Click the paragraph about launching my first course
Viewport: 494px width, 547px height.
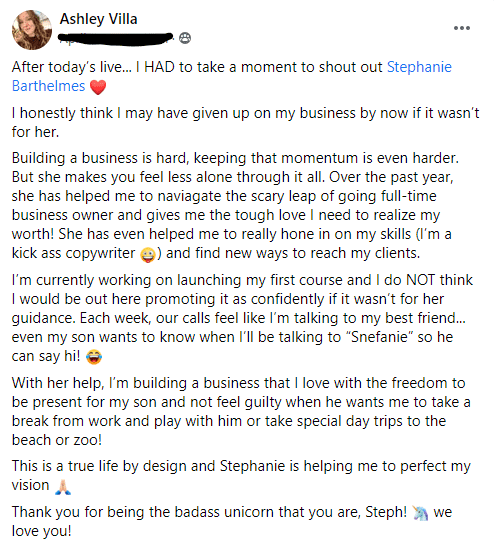[x=242, y=318]
